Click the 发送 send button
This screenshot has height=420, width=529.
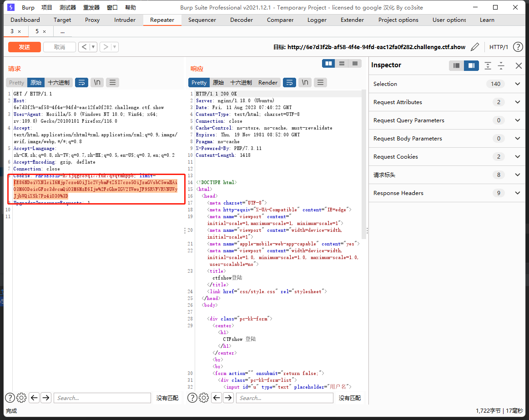click(24, 47)
